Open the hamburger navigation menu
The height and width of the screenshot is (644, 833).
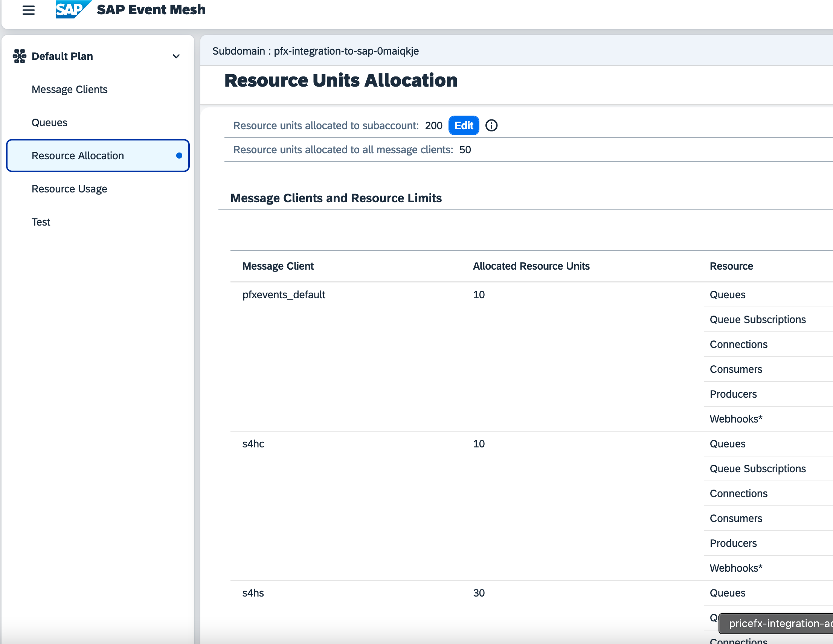[x=29, y=10]
